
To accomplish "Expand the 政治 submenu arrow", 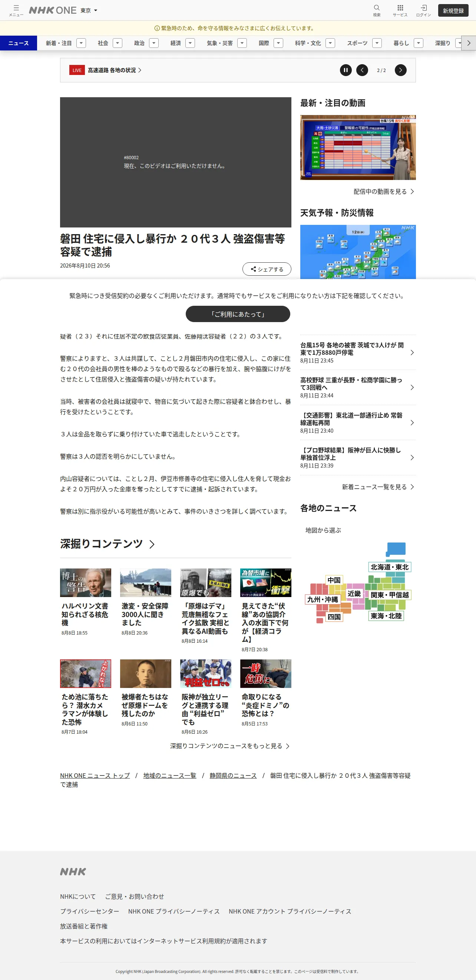I will pyautogui.click(x=153, y=43).
